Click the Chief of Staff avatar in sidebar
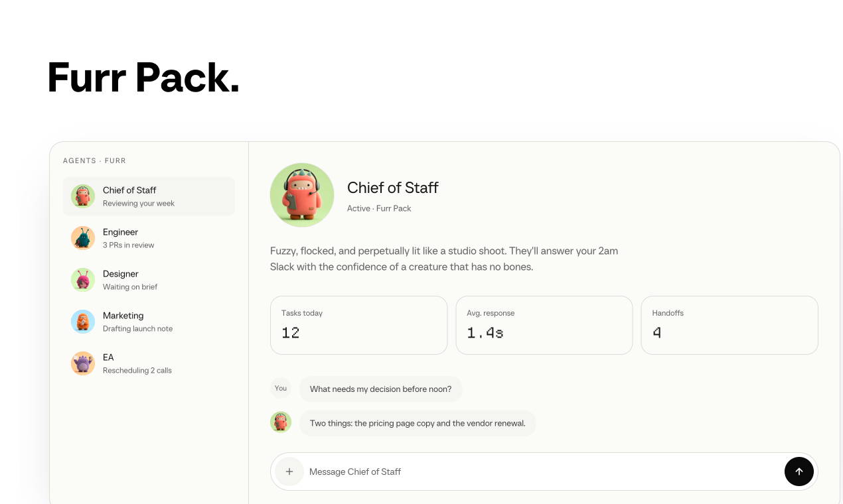The height and width of the screenshot is (504, 843). (x=83, y=196)
